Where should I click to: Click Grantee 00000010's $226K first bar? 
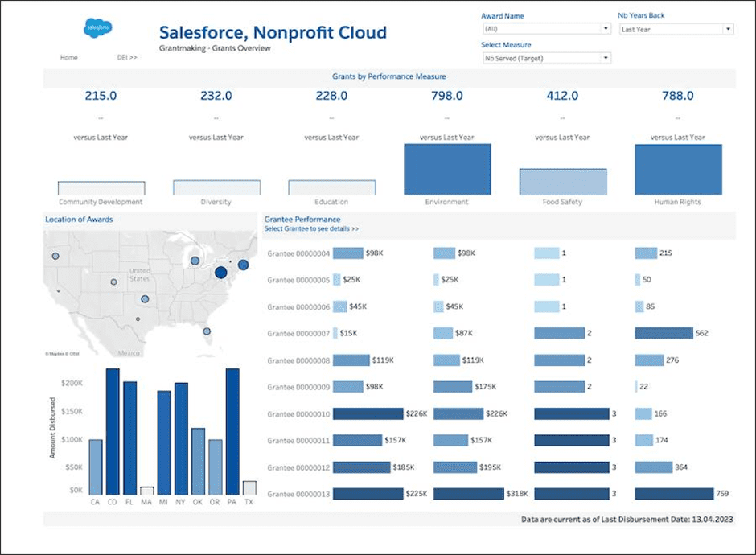368,414
